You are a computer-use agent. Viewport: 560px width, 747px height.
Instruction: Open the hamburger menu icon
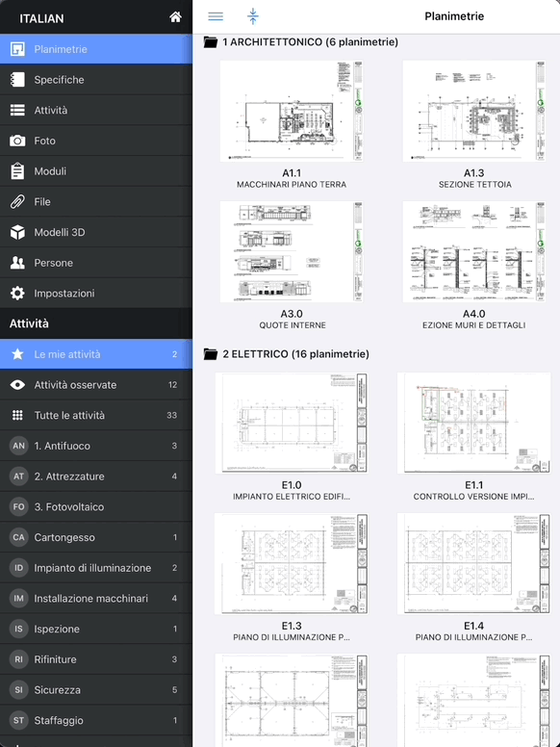216,16
